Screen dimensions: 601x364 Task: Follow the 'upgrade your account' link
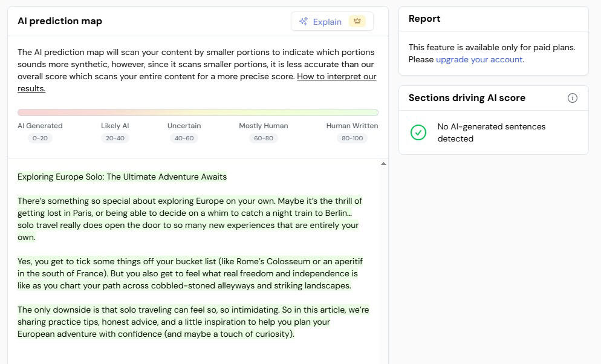pos(479,59)
